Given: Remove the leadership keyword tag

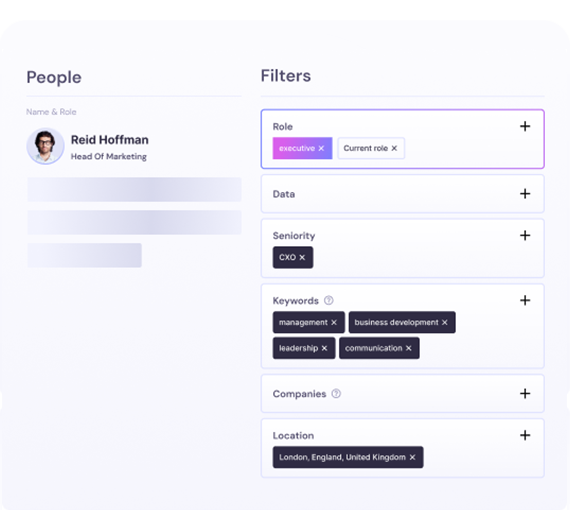Looking at the screenshot, I should (x=324, y=348).
